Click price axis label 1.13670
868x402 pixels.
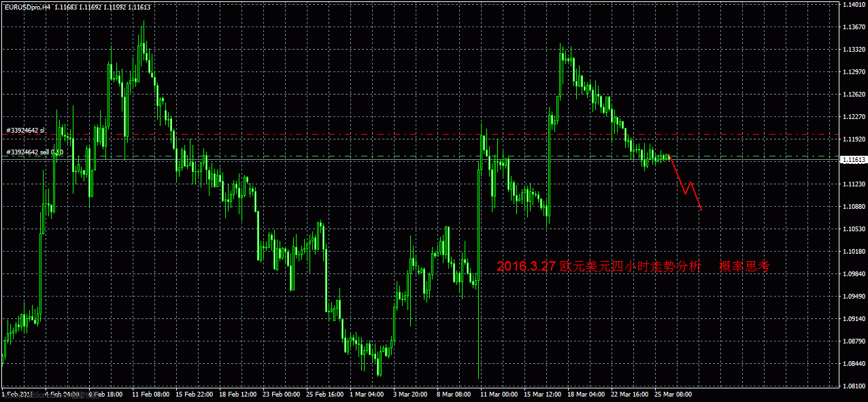855,27
